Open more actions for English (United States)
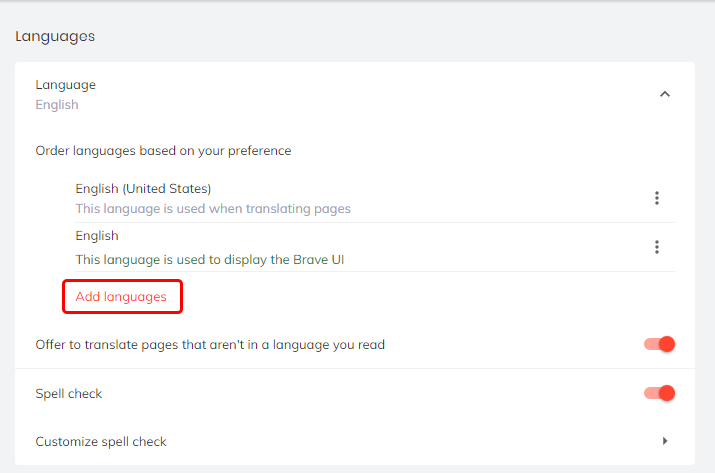715x473 pixels. tap(657, 198)
